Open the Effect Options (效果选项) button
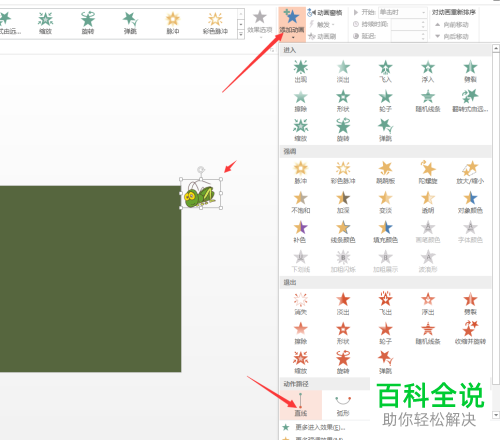 [x=260, y=23]
